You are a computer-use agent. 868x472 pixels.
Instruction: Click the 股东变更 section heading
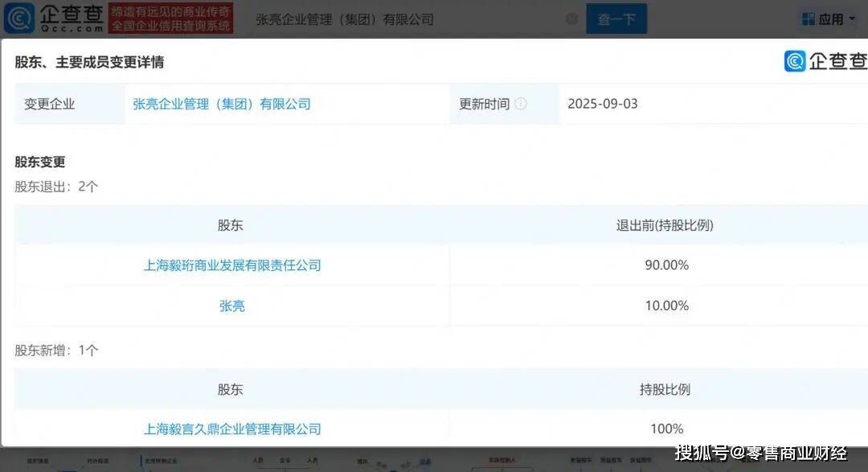point(40,162)
